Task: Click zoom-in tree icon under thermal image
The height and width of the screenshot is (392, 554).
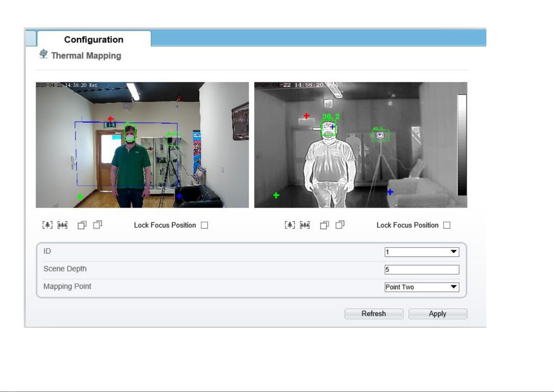Action: coord(290,225)
